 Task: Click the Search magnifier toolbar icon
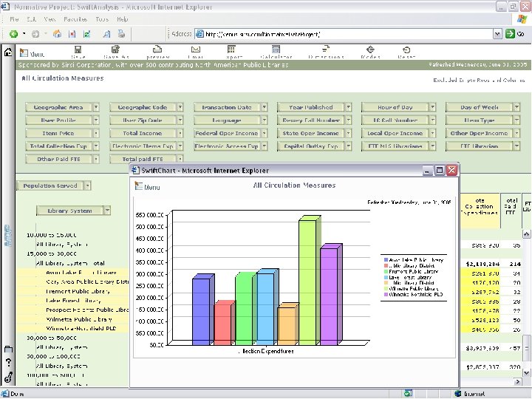106,34
